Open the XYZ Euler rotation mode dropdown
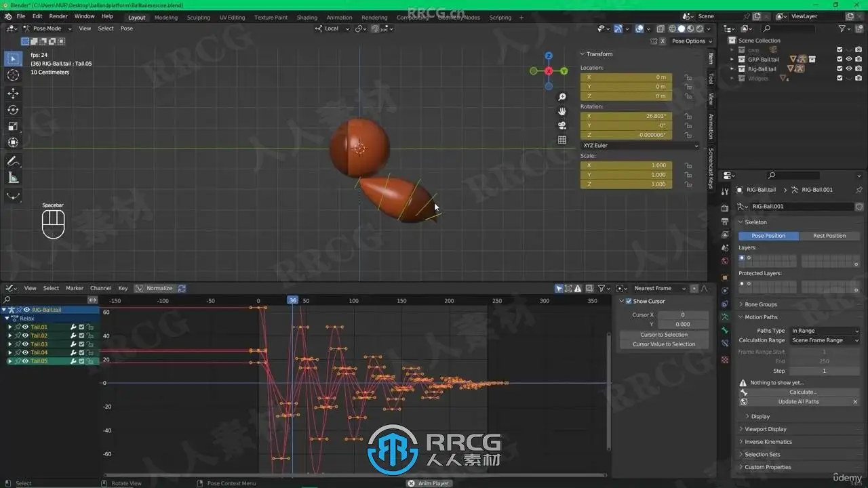The width and height of the screenshot is (868, 488). point(639,146)
